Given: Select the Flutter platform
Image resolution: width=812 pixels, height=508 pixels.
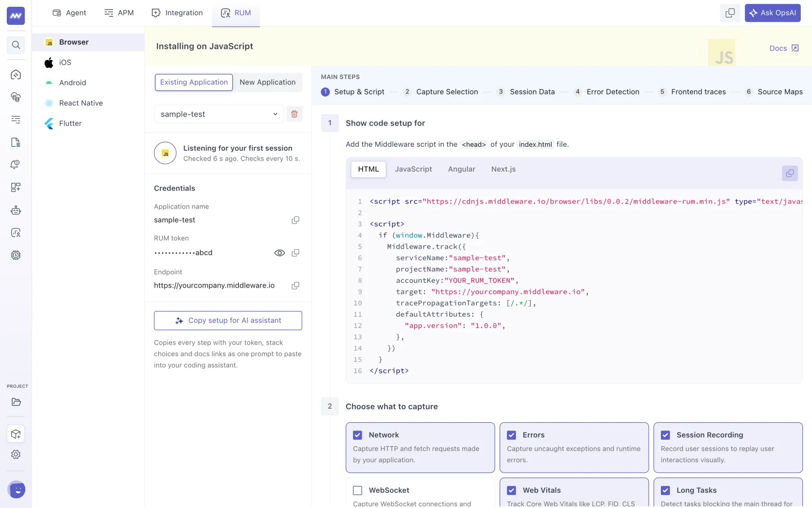Looking at the screenshot, I should [x=88, y=123].
